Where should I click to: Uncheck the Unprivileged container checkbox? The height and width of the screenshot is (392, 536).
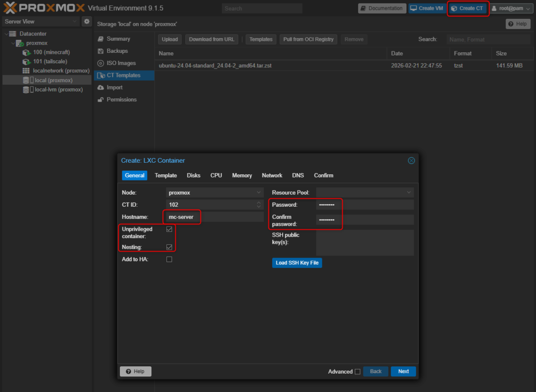click(169, 229)
